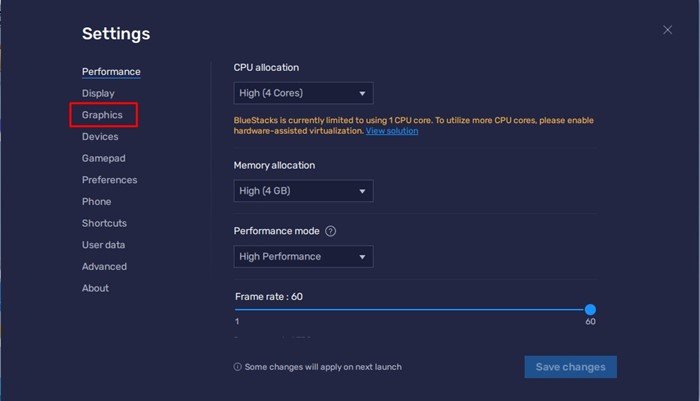Open the Phone settings section
This screenshot has height=401, width=700.
point(96,201)
